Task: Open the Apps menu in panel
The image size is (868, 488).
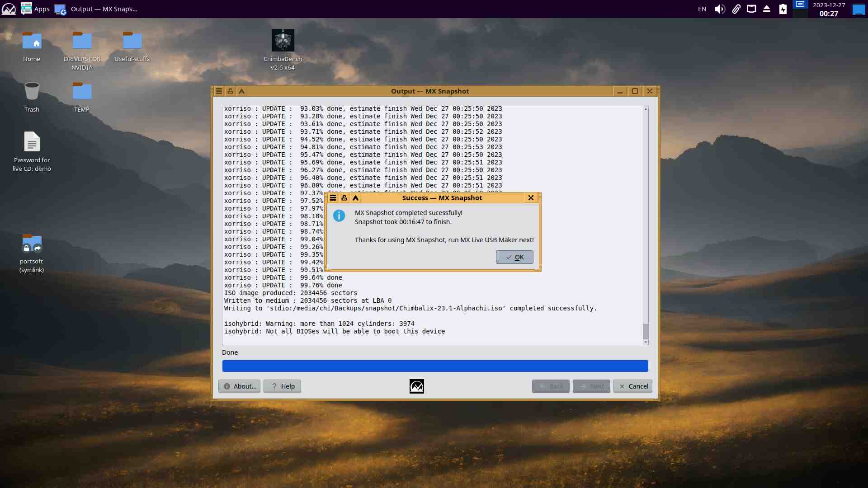Action: (x=35, y=9)
